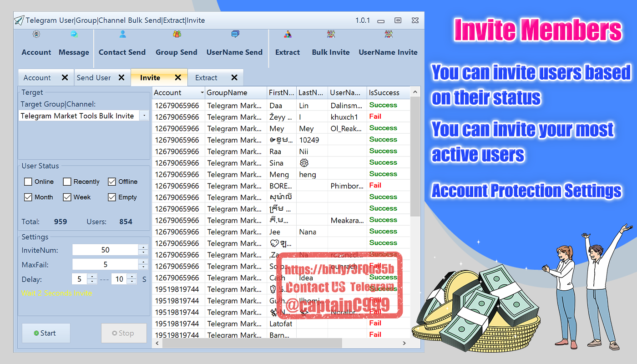Uncheck the Offline status checkbox

pyautogui.click(x=112, y=182)
